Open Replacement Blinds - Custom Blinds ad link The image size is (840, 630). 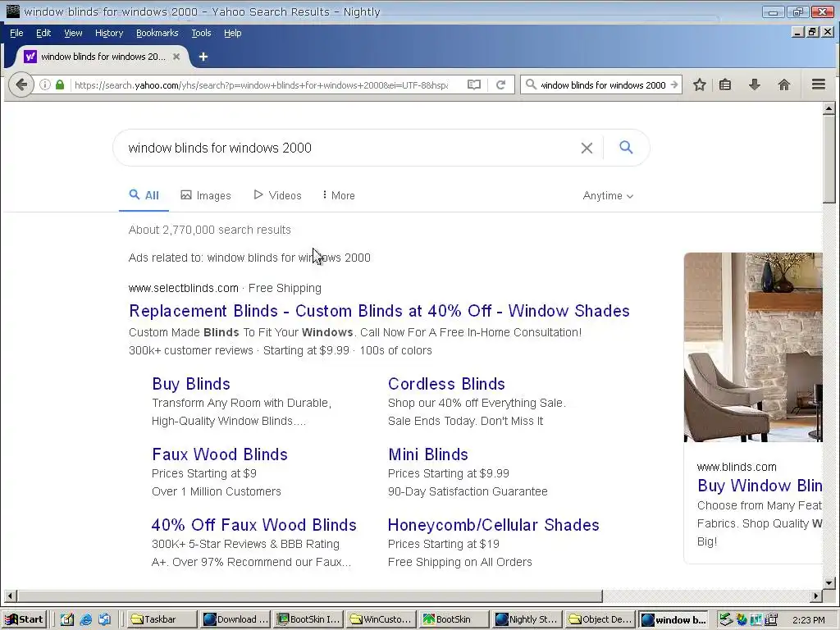(379, 311)
